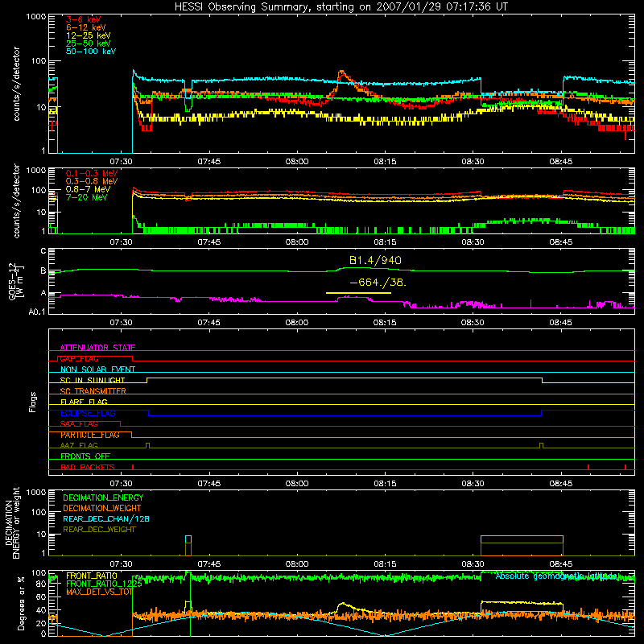Click the FRONT_RATIO_1225 legend label
This screenshot has height=644, width=644.
pyautogui.click(x=104, y=584)
